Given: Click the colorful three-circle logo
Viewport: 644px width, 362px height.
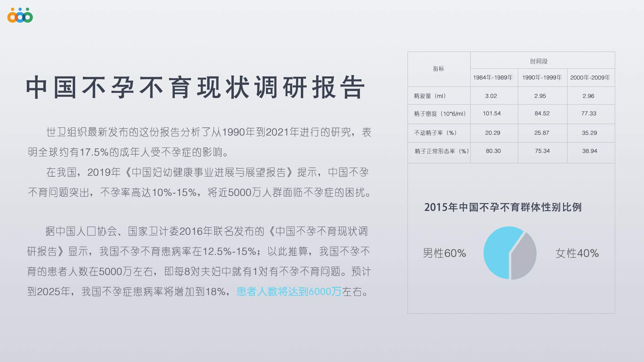Looking at the screenshot, I should 20,15.
